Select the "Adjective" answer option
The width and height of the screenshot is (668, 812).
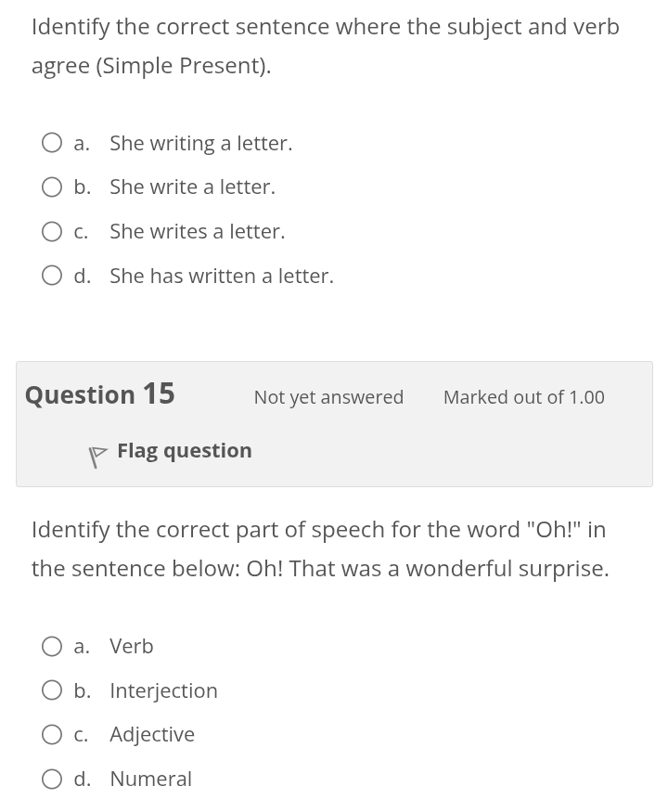pyautogui.click(x=52, y=734)
